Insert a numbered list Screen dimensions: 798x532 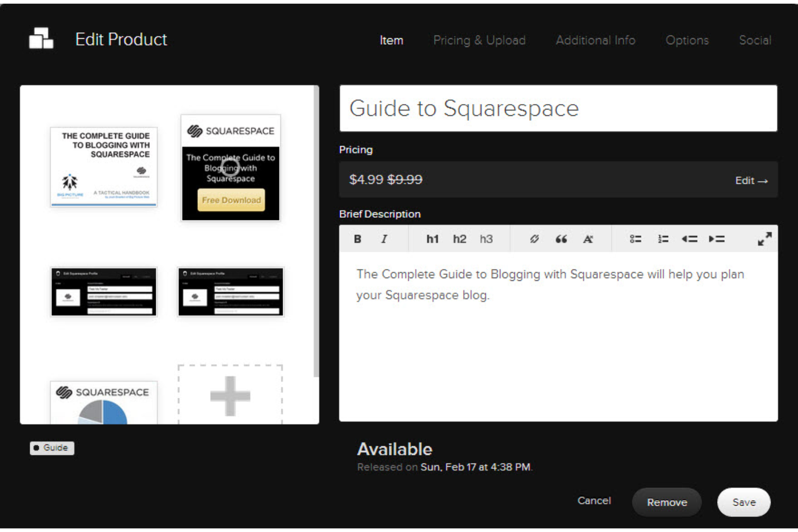tap(663, 239)
